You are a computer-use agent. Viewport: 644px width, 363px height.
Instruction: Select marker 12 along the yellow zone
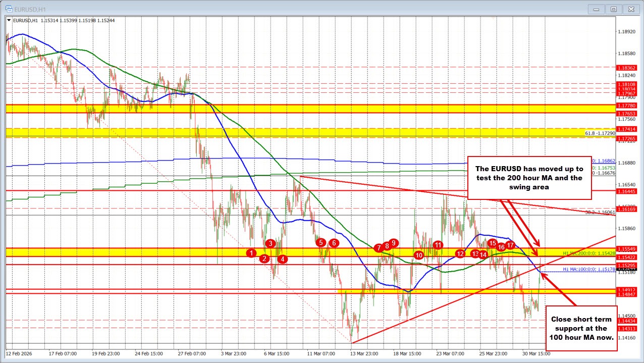click(460, 254)
